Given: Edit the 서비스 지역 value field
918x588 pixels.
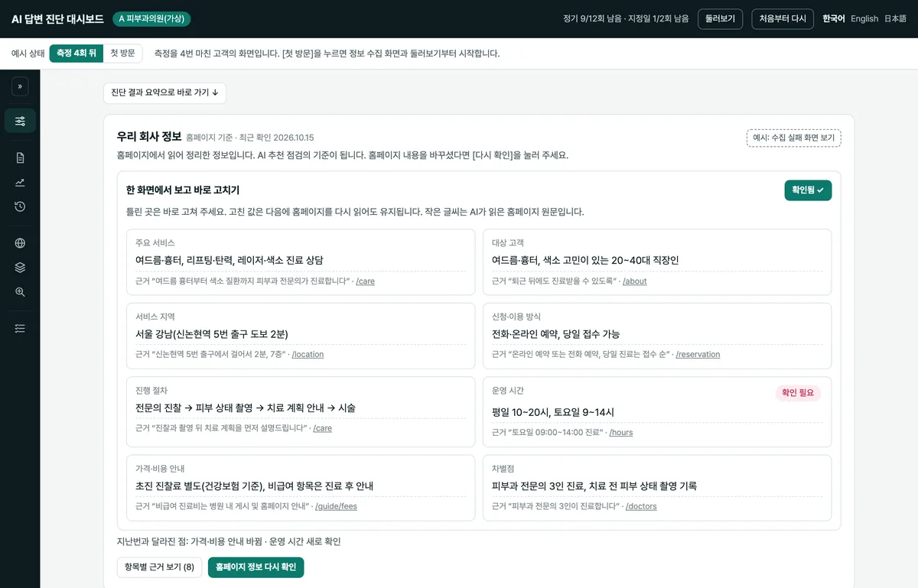Looking at the screenshot, I should tap(301, 334).
